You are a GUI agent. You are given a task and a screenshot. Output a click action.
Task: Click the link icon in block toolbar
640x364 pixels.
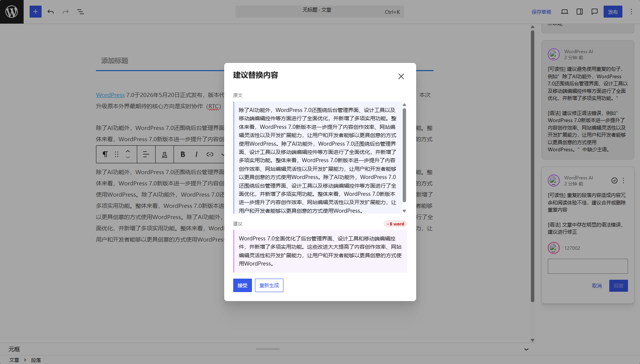pos(210,154)
